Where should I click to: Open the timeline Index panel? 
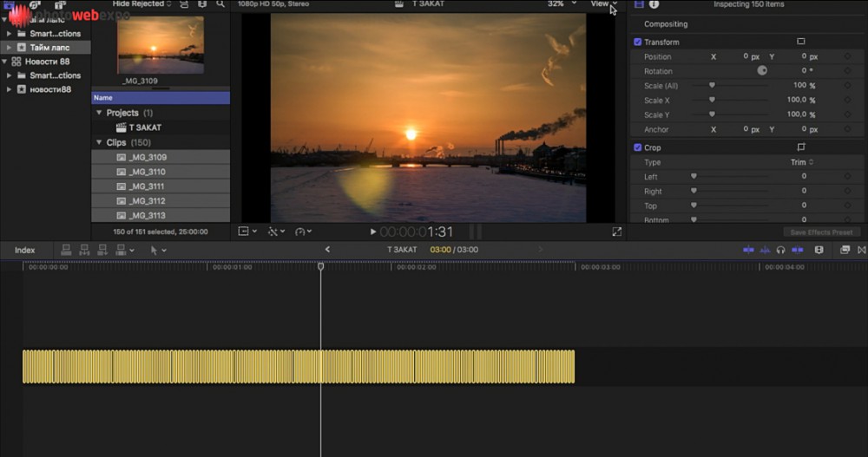click(25, 250)
